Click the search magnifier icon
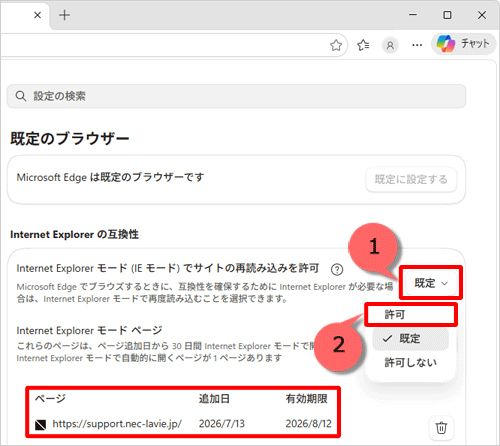The height and width of the screenshot is (446, 500). pyautogui.click(x=21, y=96)
